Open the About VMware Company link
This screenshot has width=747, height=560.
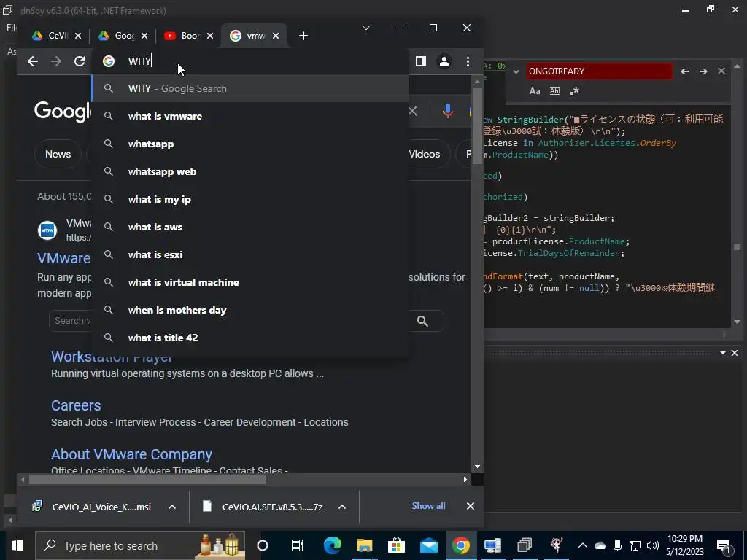[131, 454]
